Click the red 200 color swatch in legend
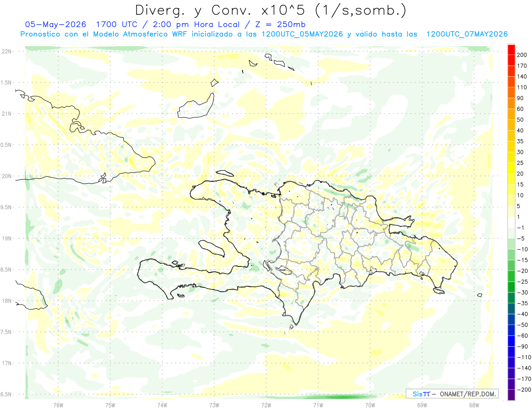Image resolution: width=532 pixels, height=411 pixels. click(x=511, y=50)
